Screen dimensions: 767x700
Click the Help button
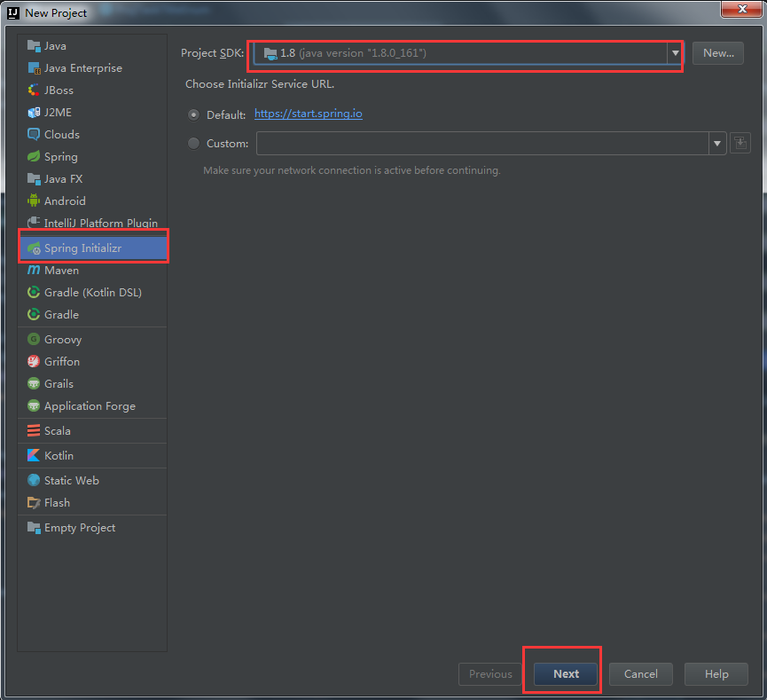tap(716, 674)
